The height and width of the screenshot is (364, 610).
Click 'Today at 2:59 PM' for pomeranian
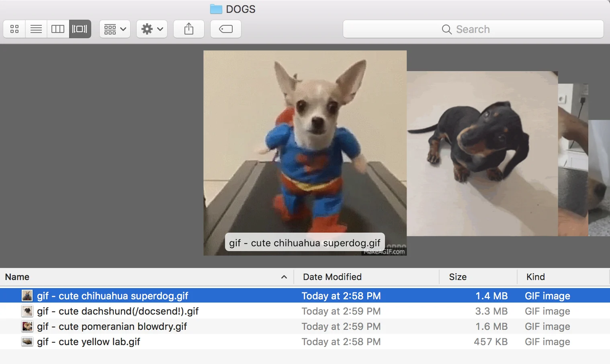point(341,326)
